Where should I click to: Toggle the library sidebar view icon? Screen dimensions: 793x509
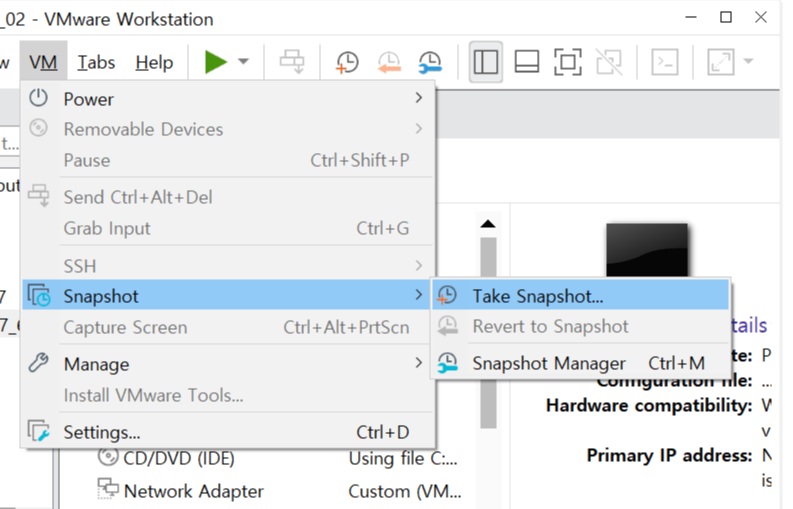486,62
